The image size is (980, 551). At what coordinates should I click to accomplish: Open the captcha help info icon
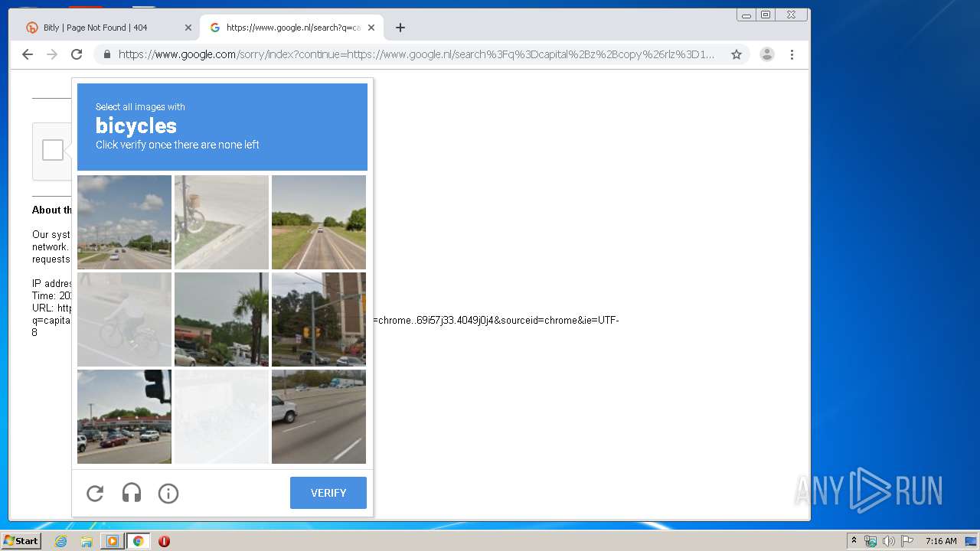tap(168, 494)
